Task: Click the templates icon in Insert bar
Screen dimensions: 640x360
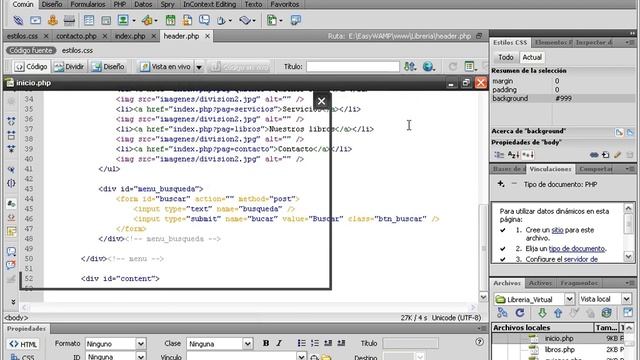Action: point(272,20)
